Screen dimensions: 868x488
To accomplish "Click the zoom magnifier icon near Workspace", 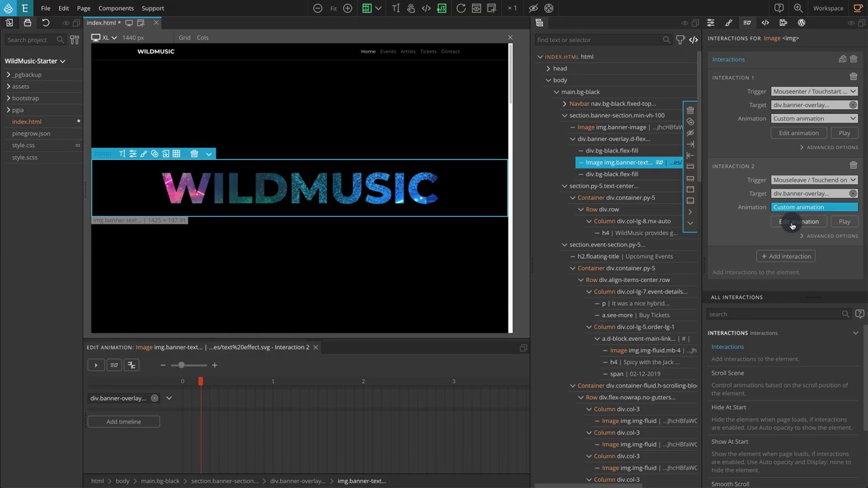I will 798,8.
